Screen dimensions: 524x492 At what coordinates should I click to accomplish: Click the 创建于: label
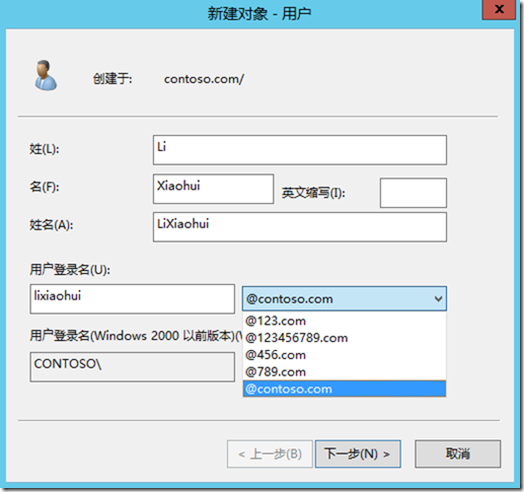[x=112, y=79]
